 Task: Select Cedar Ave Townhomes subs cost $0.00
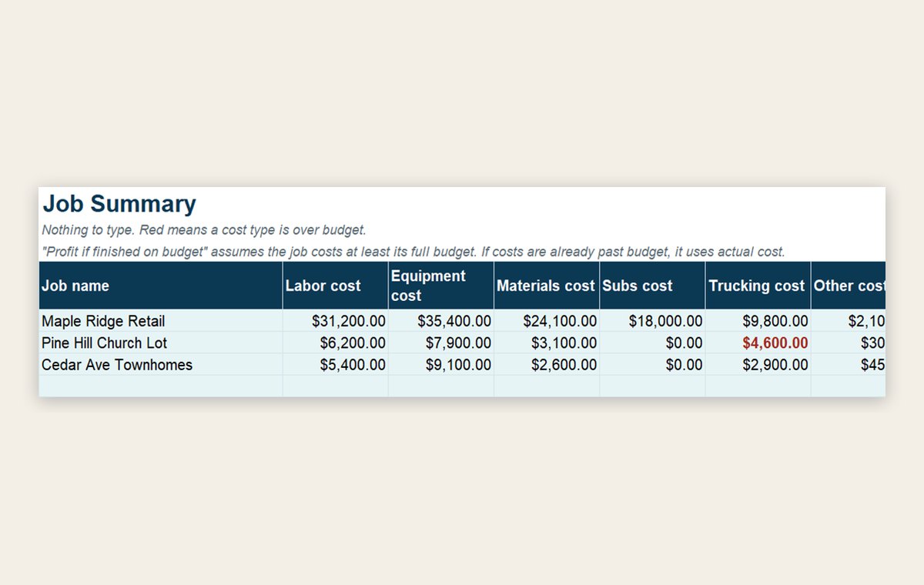(651, 364)
